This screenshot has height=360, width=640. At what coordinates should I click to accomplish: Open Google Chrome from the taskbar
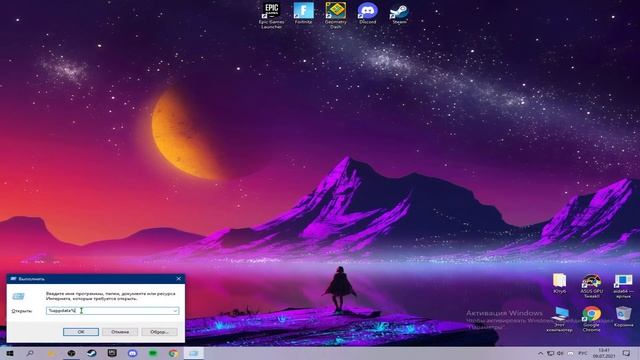(173, 353)
